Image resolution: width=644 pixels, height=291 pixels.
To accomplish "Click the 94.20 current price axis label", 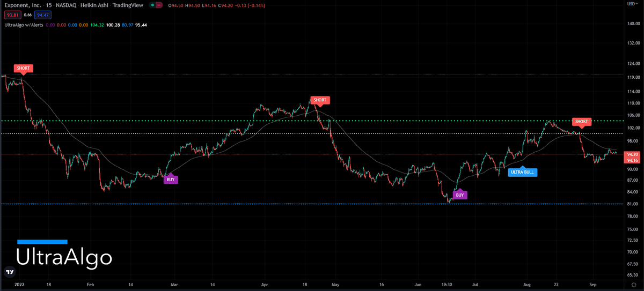I will [632, 154].
